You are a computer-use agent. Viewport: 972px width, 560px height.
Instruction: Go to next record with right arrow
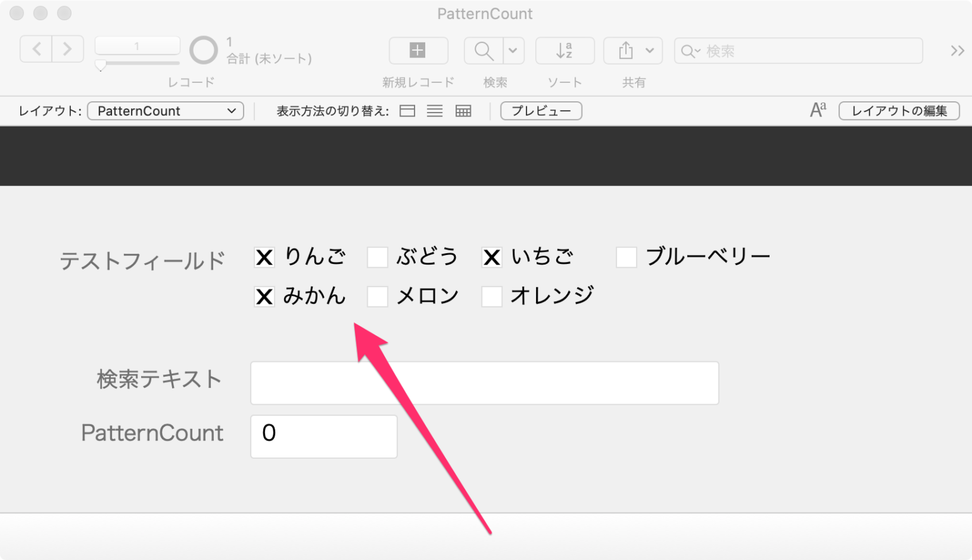[x=67, y=49]
